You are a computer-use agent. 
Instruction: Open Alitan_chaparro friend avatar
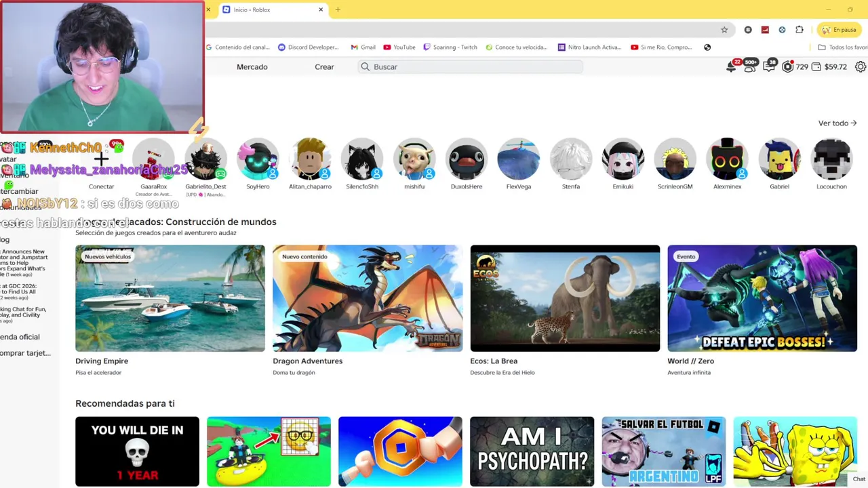click(x=310, y=160)
